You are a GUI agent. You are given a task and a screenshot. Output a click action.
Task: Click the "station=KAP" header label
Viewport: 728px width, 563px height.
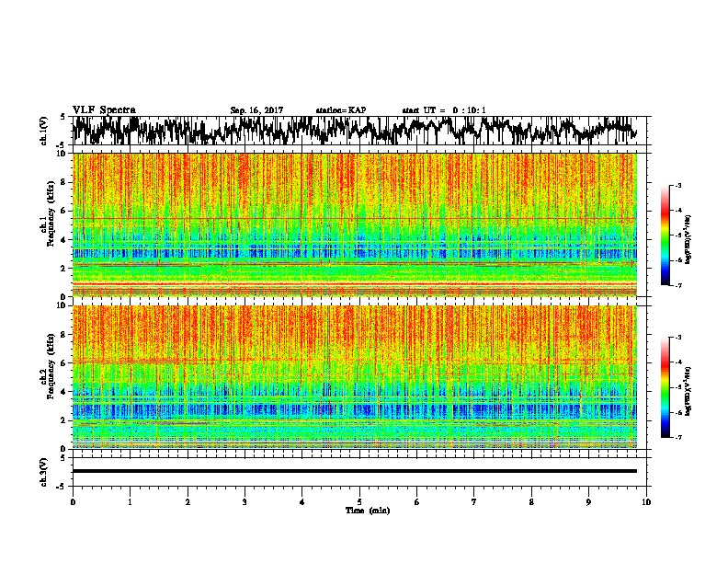point(341,110)
